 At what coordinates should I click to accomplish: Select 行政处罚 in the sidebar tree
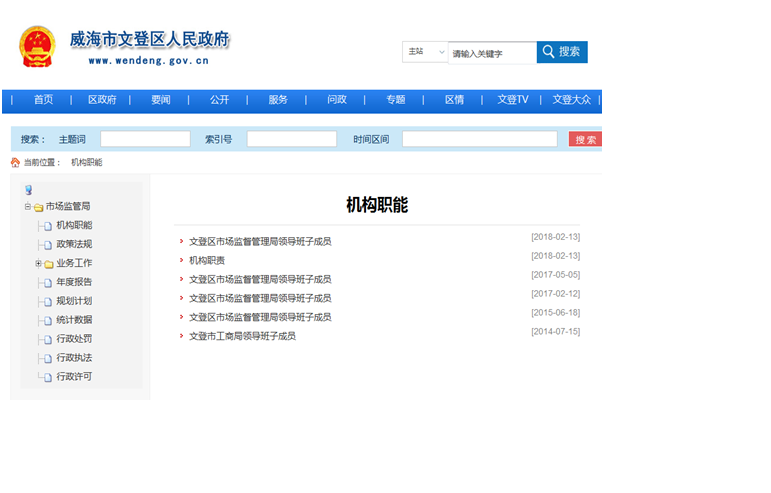[x=74, y=339]
